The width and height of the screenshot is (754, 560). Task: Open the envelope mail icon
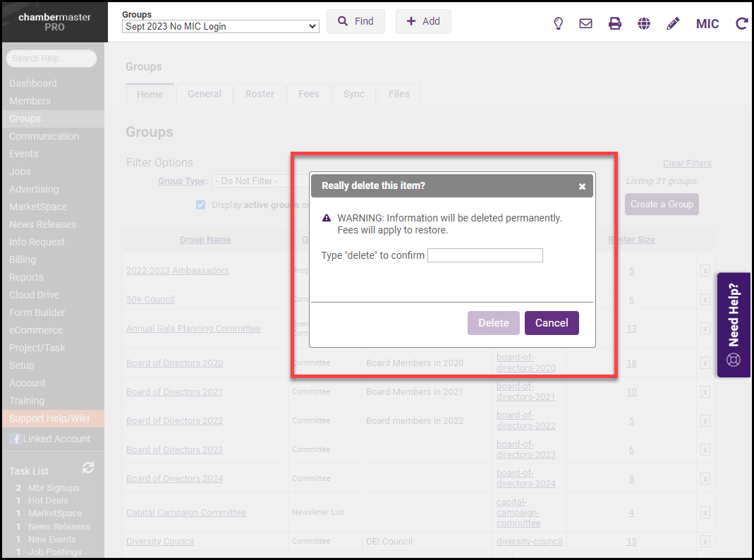585,23
